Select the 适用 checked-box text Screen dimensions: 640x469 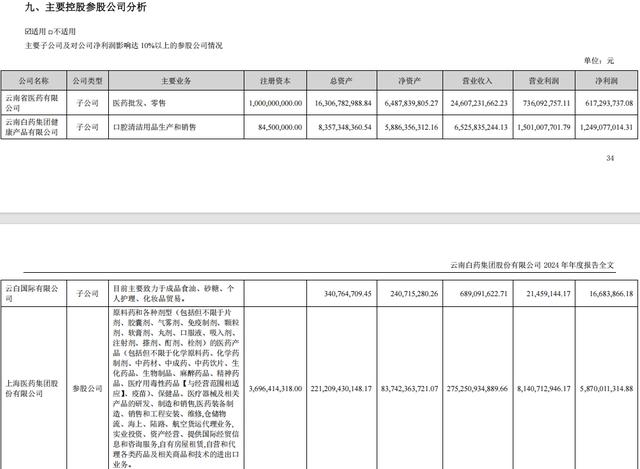(x=36, y=31)
